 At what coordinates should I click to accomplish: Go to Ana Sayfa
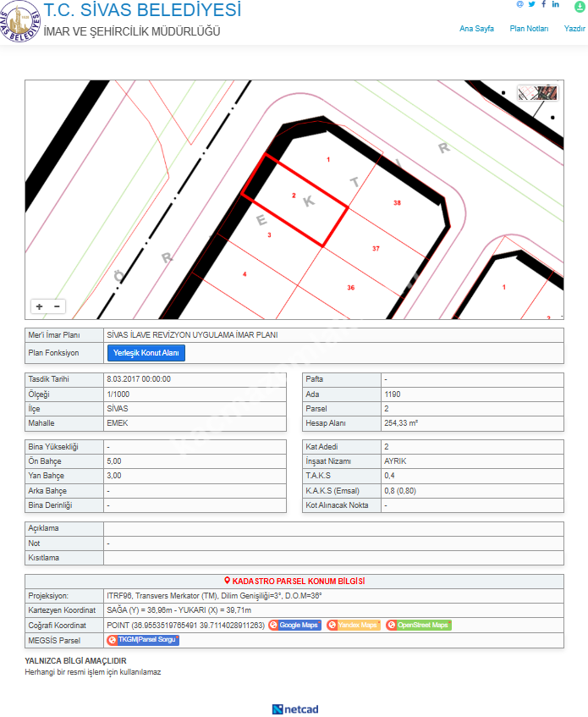coord(476,29)
